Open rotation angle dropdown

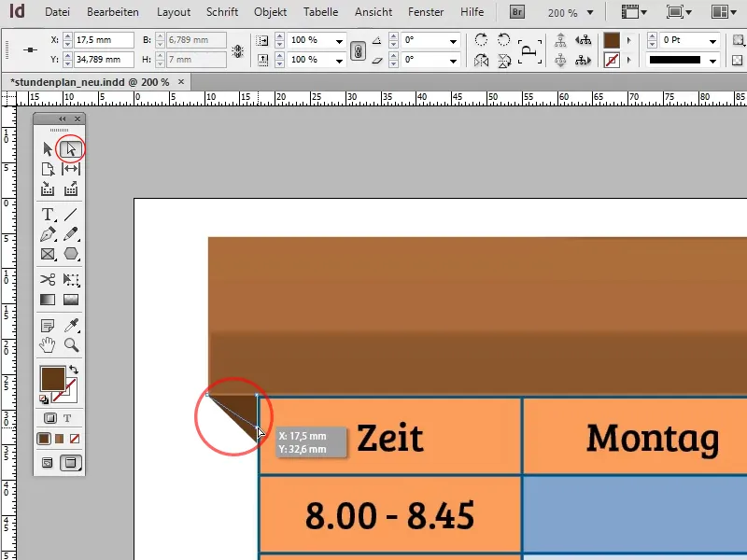(453, 41)
